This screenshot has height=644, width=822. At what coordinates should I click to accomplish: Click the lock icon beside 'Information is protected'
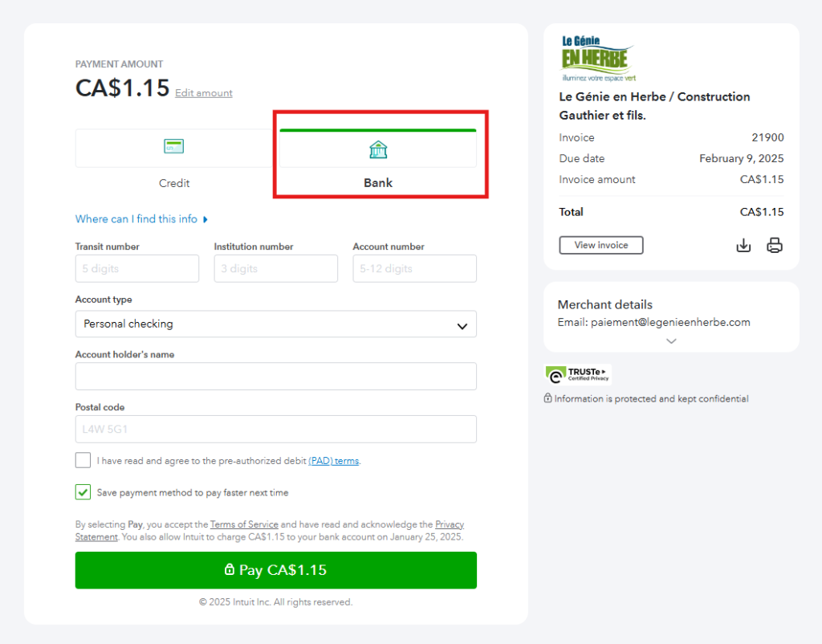(547, 398)
